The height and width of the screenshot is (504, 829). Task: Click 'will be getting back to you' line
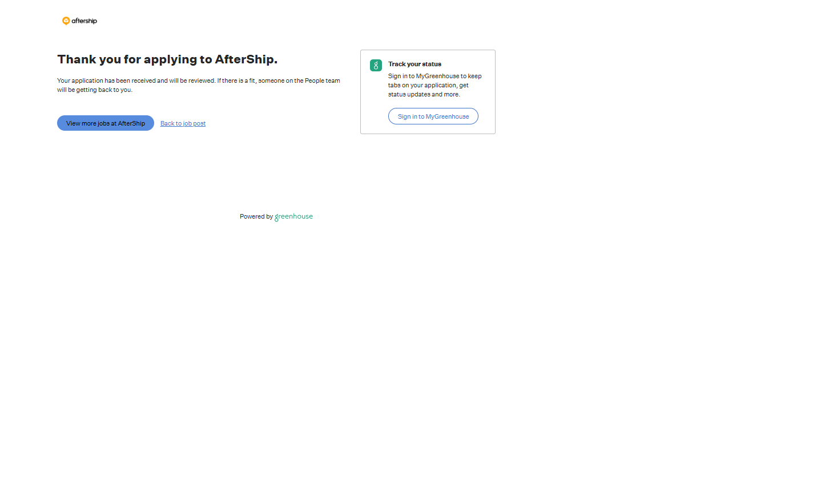click(95, 90)
